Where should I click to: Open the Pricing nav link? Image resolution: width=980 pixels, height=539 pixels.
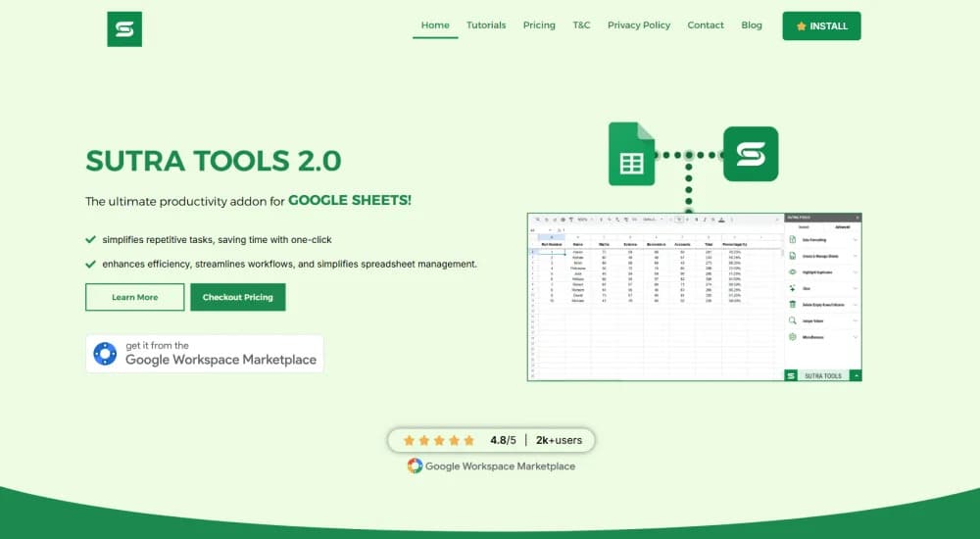click(539, 25)
